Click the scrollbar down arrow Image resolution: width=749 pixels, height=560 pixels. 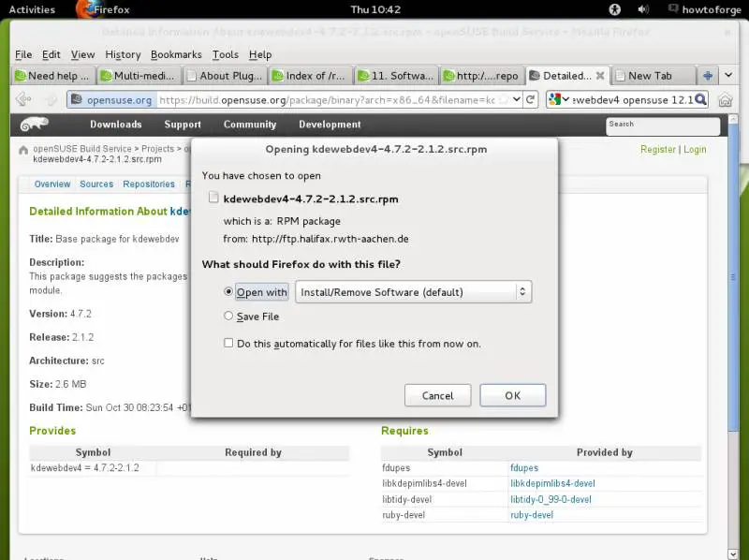[x=733, y=553]
